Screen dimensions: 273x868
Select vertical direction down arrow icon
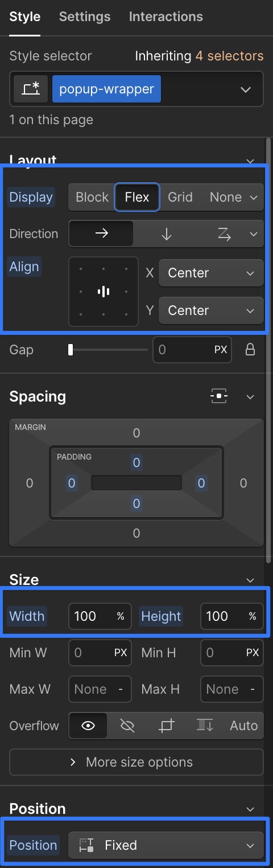pos(166,234)
